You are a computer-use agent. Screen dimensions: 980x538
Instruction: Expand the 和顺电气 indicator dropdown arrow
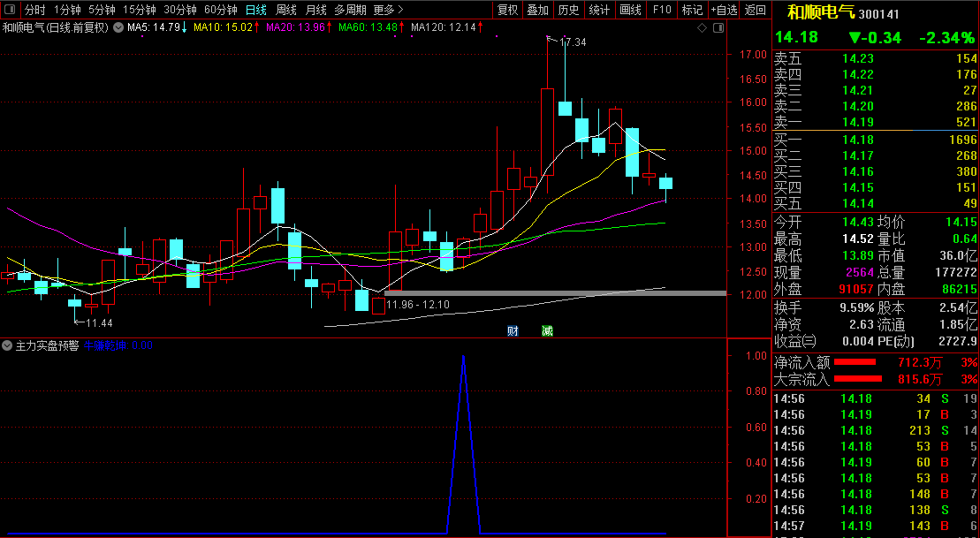(118, 27)
